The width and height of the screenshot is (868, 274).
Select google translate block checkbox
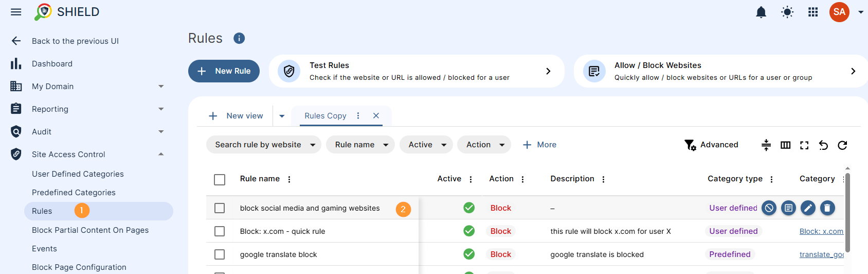[220, 254]
